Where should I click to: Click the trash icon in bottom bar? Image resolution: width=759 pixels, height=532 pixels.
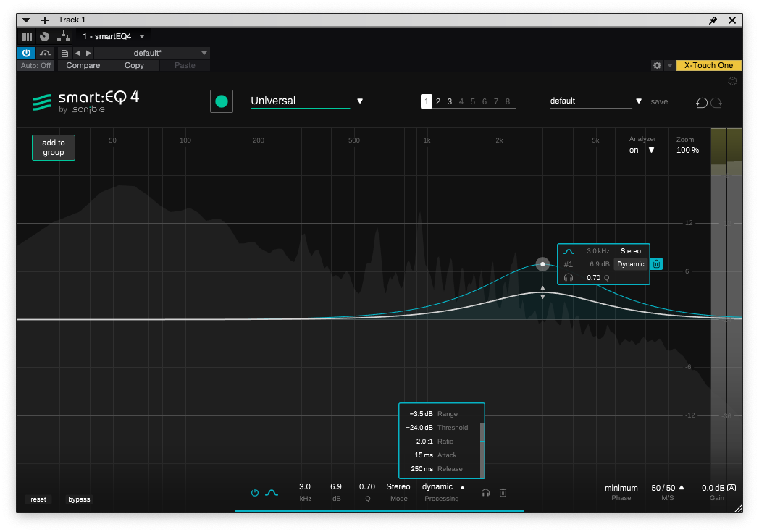click(503, 492)
